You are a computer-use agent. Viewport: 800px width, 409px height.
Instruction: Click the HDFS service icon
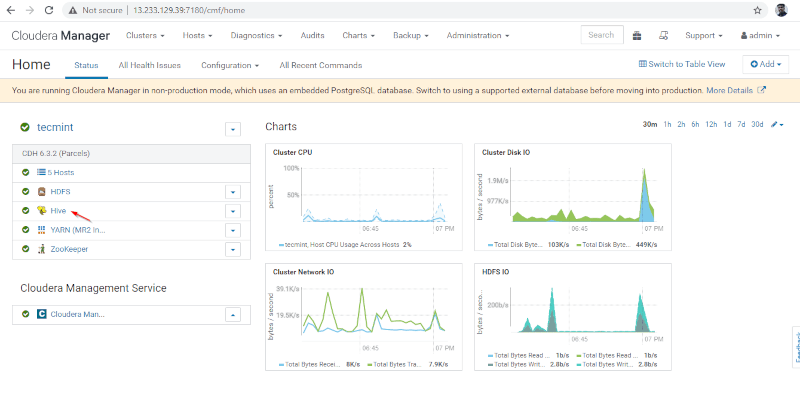point(42,192)
